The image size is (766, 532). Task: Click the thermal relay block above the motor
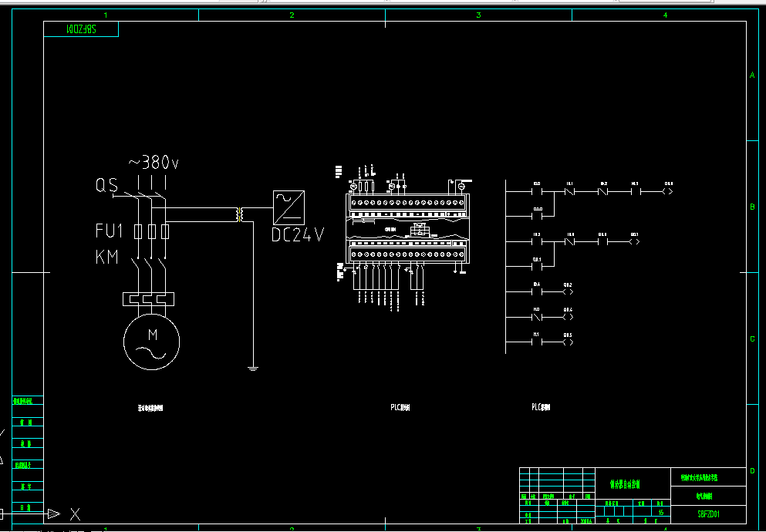click(149, 298)
